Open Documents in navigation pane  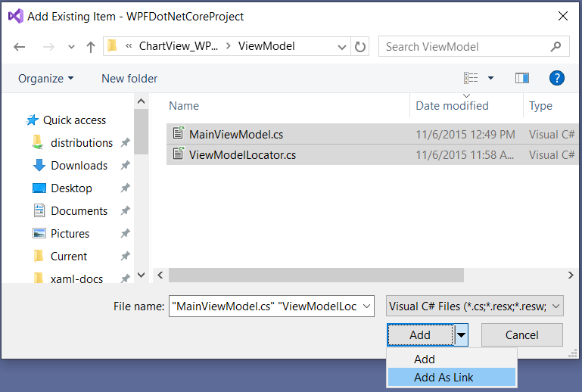tap(79, 211)
